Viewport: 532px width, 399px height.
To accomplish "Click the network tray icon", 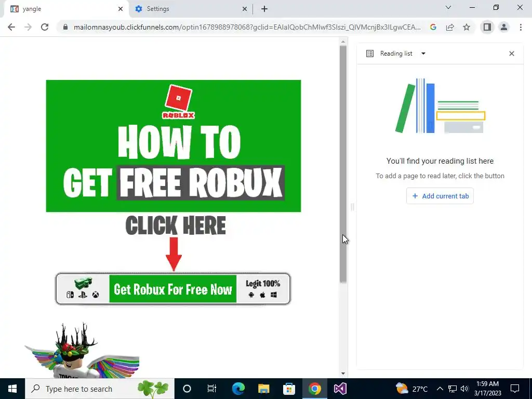I will point(453,389).
